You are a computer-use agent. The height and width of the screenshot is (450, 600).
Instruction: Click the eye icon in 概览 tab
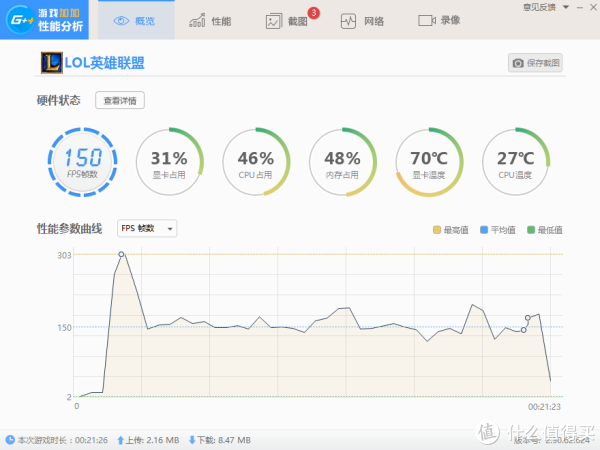tap(121, 21)
